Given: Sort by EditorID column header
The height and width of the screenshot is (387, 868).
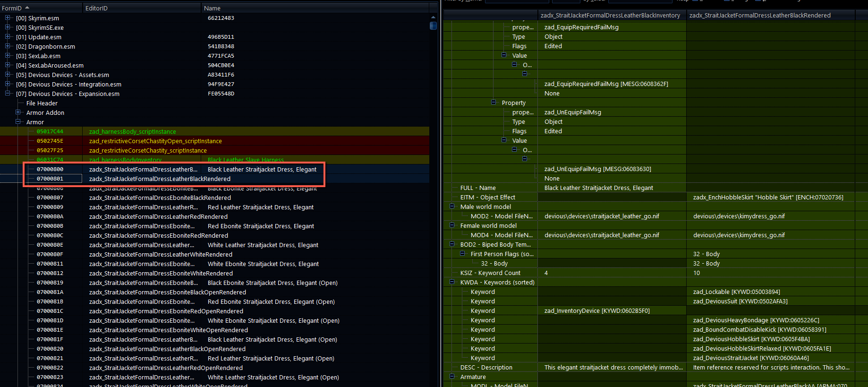Looking at the screenshot, I should click(x=142, y=8).
